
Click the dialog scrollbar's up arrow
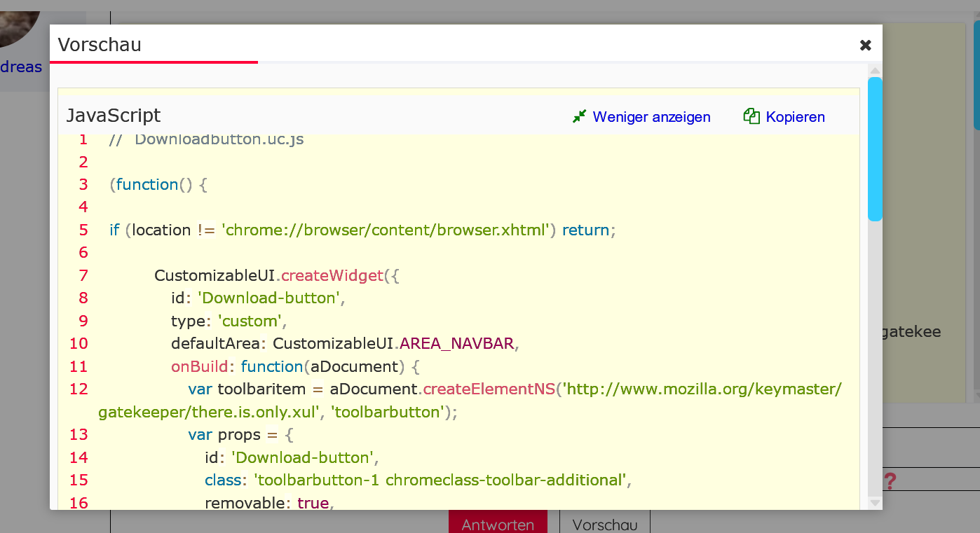coord(875,70)
